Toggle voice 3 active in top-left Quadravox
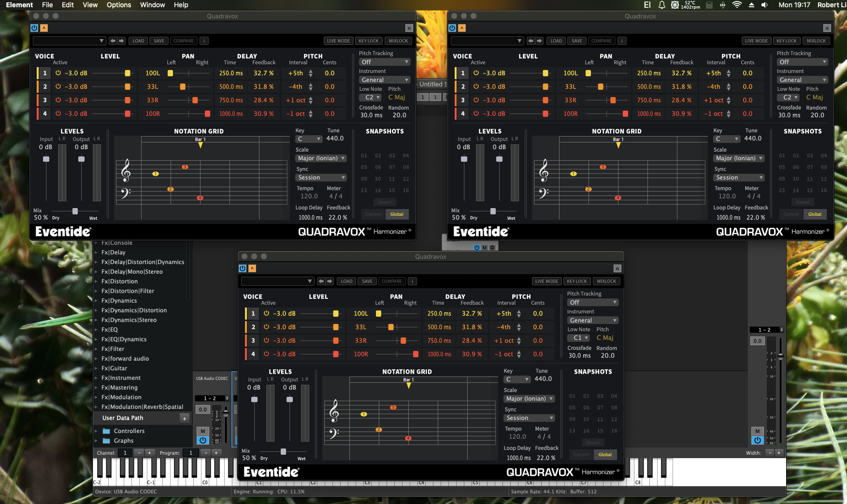Image resolution: width=847 pixels, height=504 pixels. [58, 100]
